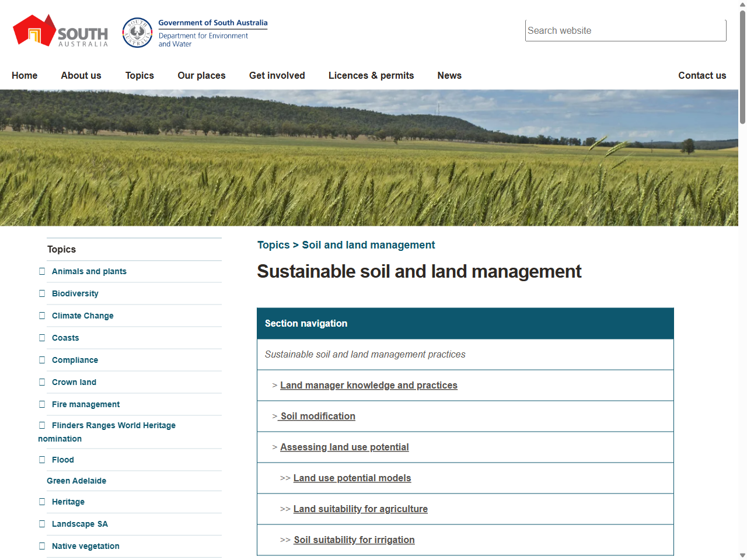
Task: Click the icon beside Climate Change
Action: pos(42,316)
